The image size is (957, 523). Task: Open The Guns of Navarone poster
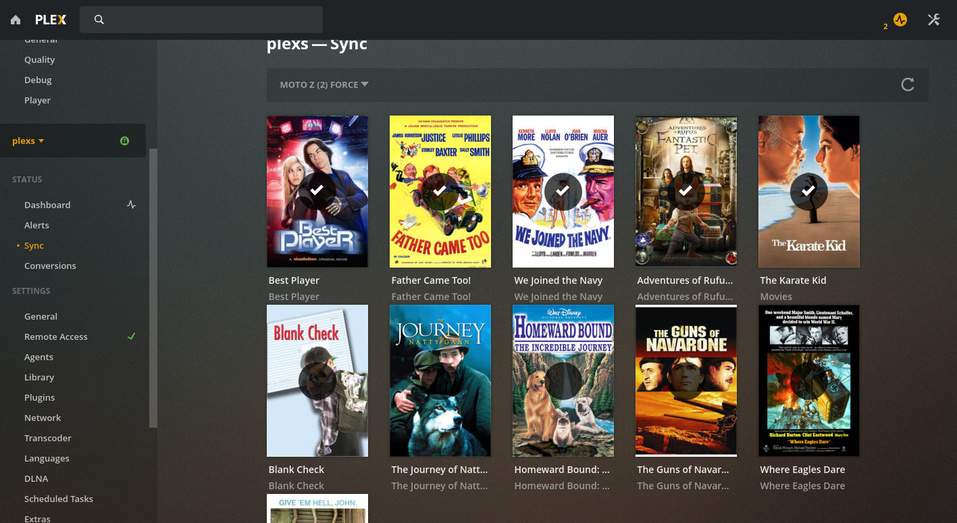click(686, 381)
